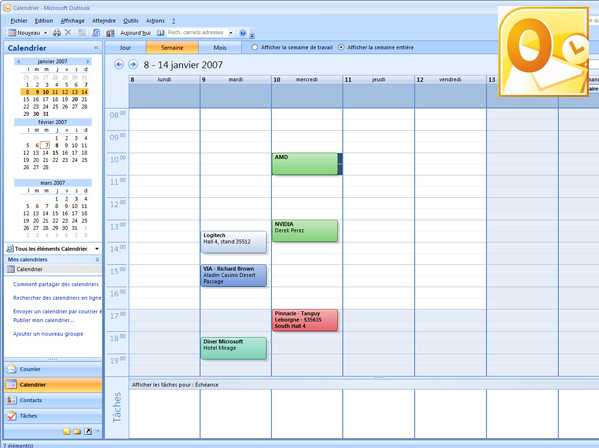Open the address book icon
This screenshot has height=448, width=599.
pyautogui.click(x=160, y=33)
